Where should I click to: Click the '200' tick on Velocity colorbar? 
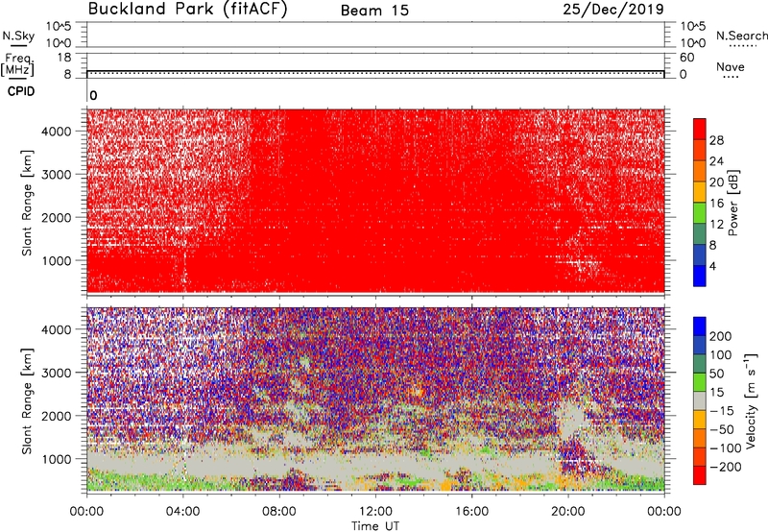[x=721, y=336]
